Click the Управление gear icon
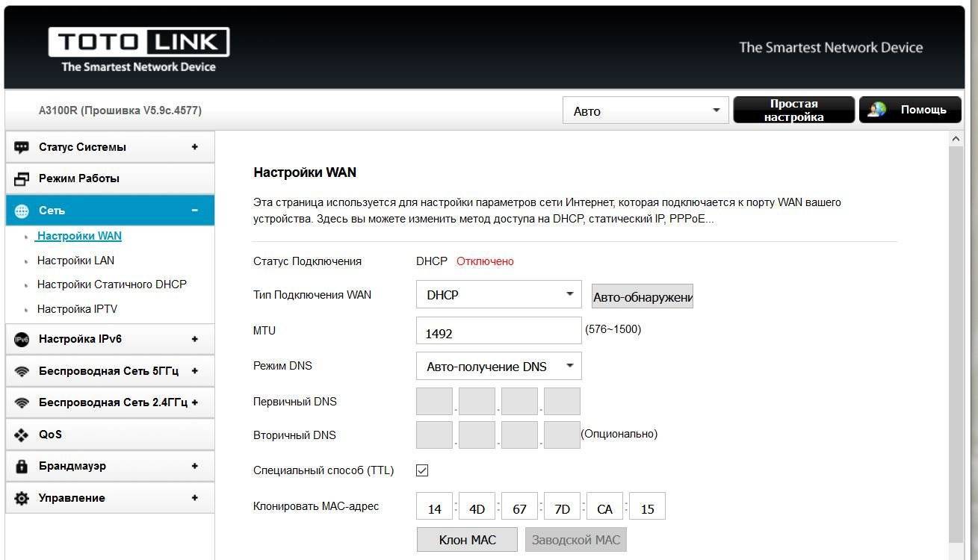 tap(22, 498)
